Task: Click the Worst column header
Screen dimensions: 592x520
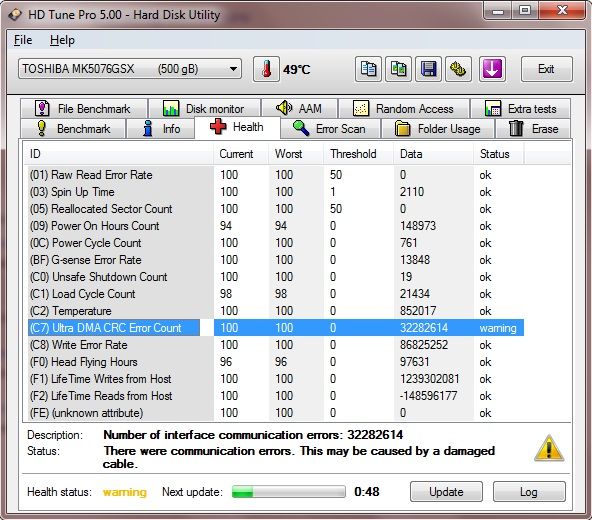Action: [x=296, y=154]
